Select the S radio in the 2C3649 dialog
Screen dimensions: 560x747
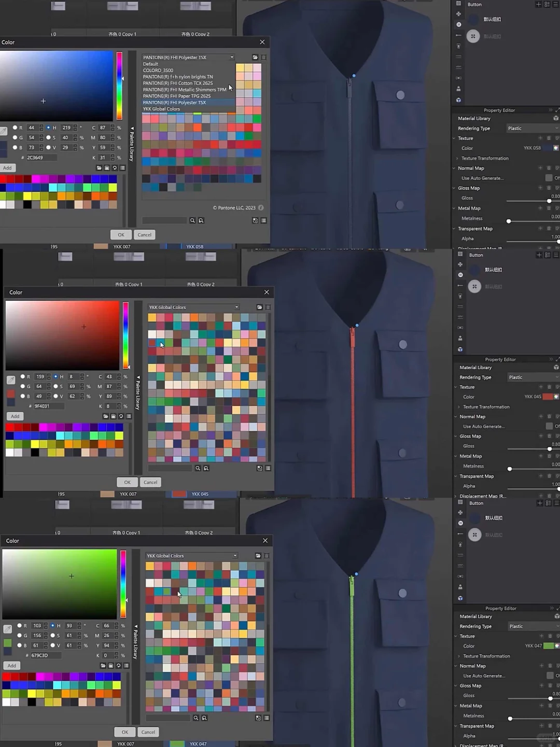48,137
